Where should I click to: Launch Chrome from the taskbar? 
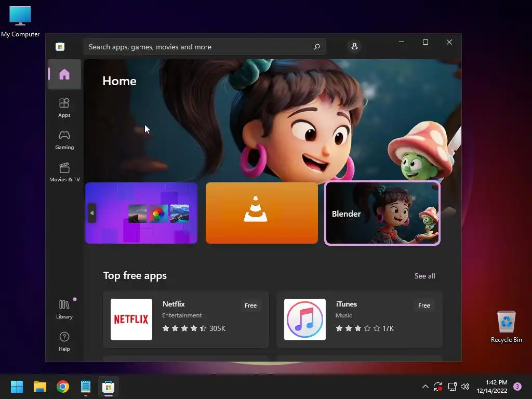coord(63,387)
